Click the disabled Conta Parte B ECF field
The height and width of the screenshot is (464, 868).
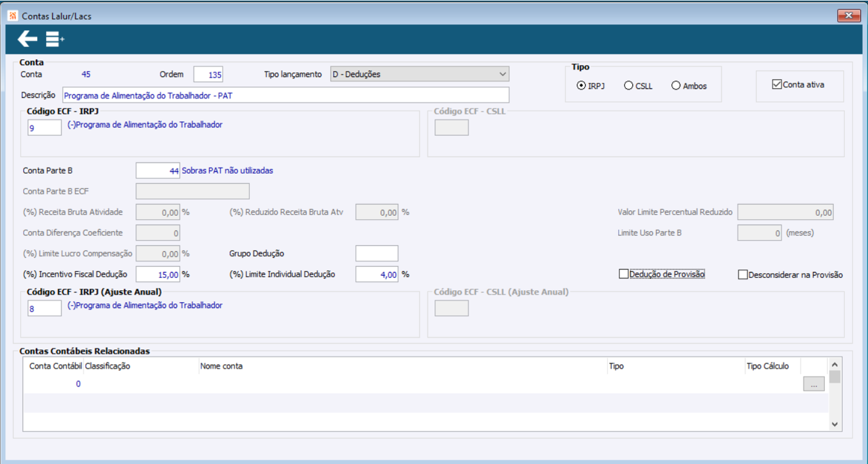[x=193, y=192]
